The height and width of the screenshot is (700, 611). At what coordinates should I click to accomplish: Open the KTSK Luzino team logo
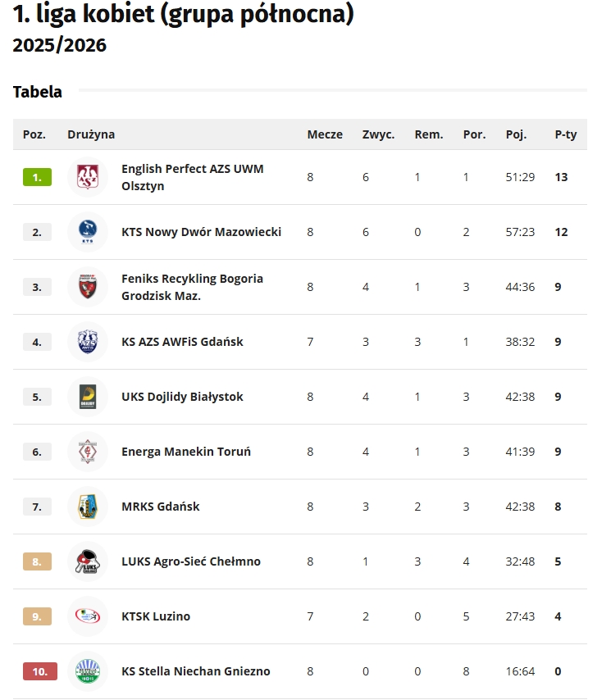pos(88,616)
